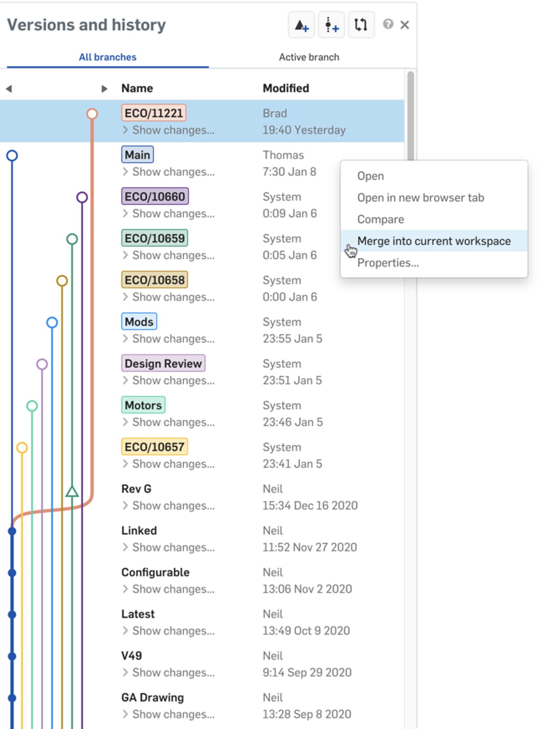Expand Show changes under Rev G
Image resolution: width=560 pixels, height=729 pixels.
173,506
